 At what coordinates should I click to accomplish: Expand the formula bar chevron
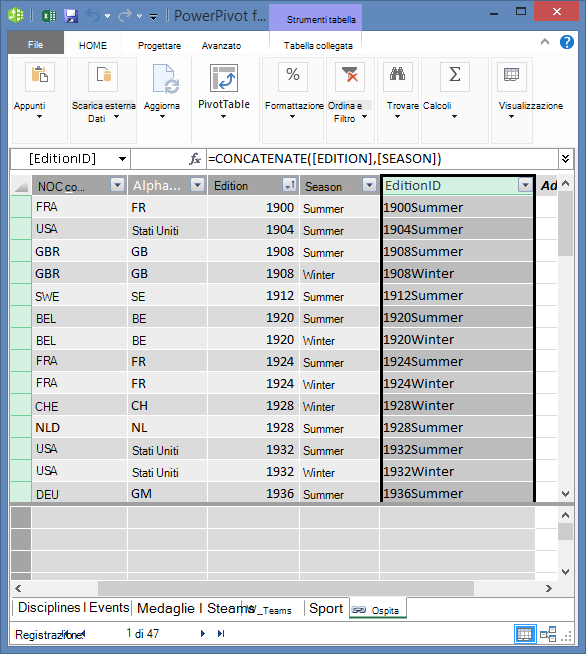tap(565, 159)
